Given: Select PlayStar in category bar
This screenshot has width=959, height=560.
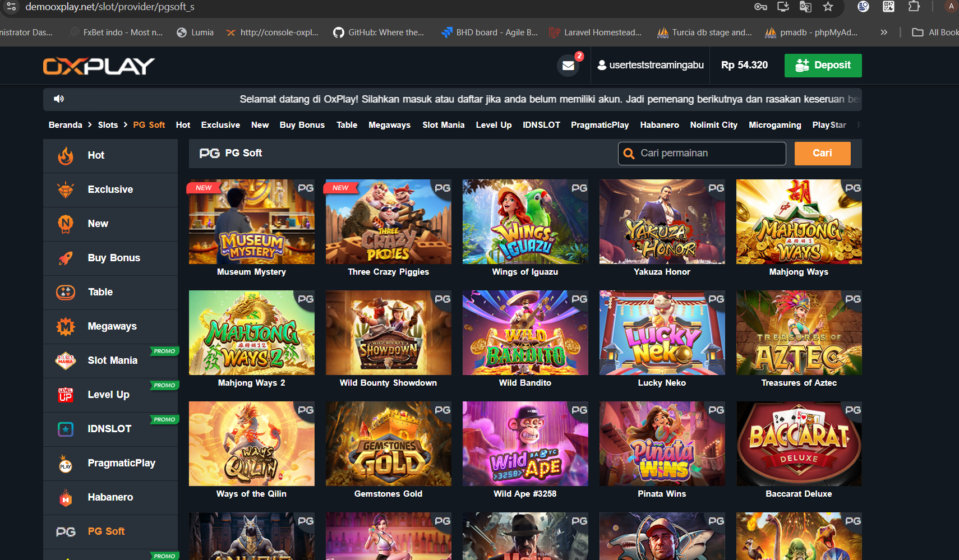Looking at the screenshot, I should tap(829, 125).
